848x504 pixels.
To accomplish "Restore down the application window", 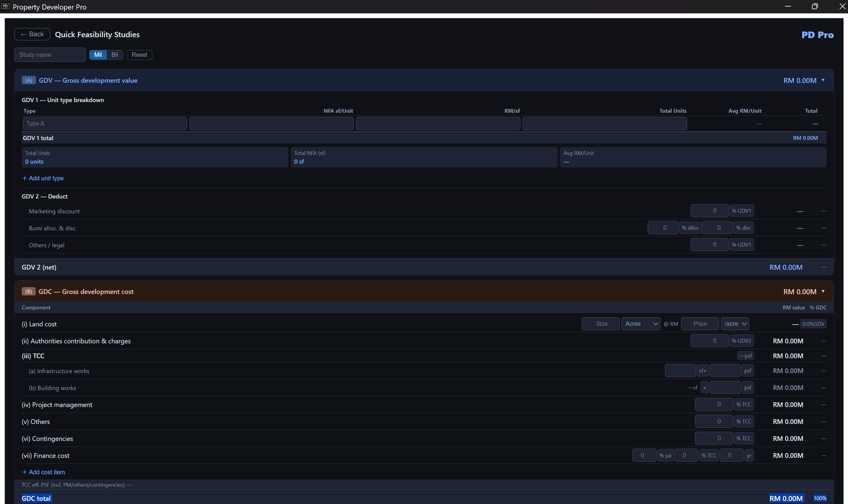I will pyautogui.click(x=815, y=7).
